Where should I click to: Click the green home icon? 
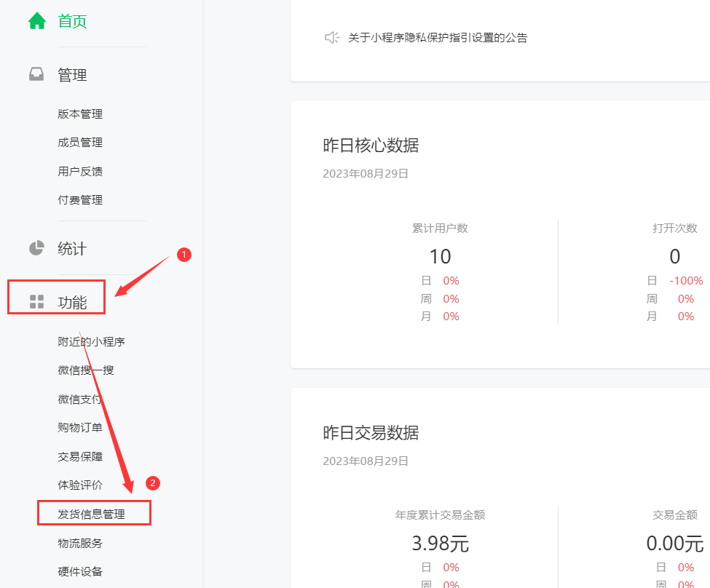(36, 21)
